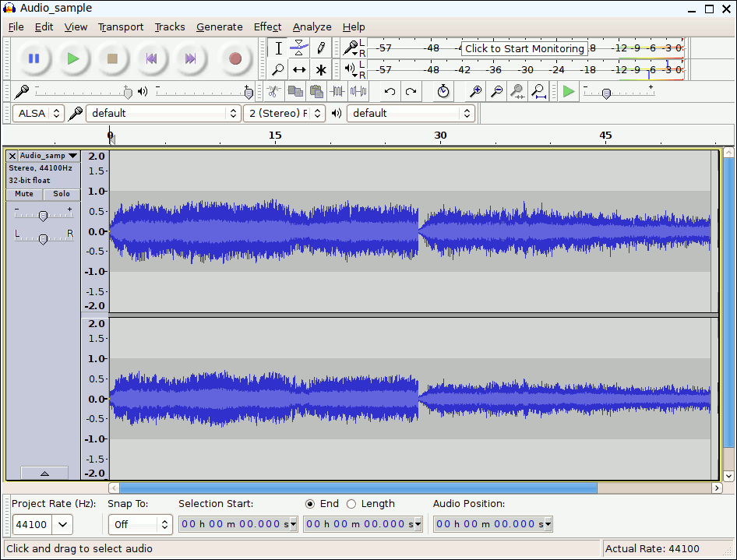Viewport: 737px width, 560px height.
Task: Click the Trim audio icon
Action: click(x=337, y=91)
